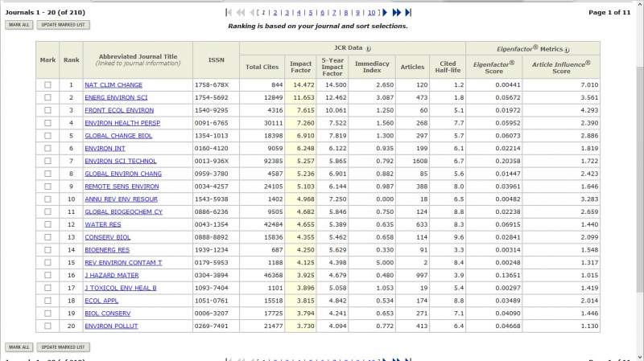Image resolution: width=644 pixels, height=361 pixels.
Task: Click Impact Factor column header
Action: pyautogui.click(x=300, y=67)
